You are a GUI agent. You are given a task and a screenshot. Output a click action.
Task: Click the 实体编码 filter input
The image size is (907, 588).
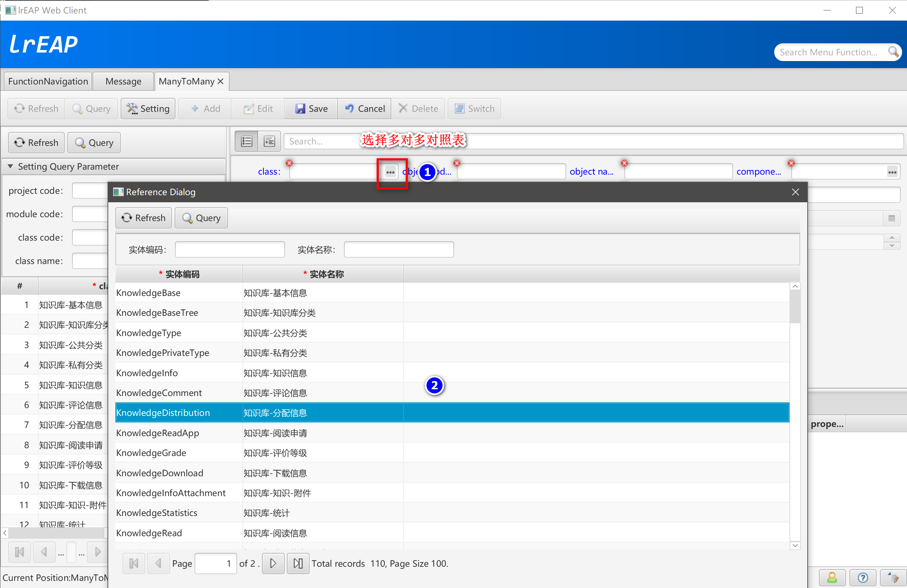[230, 249]
